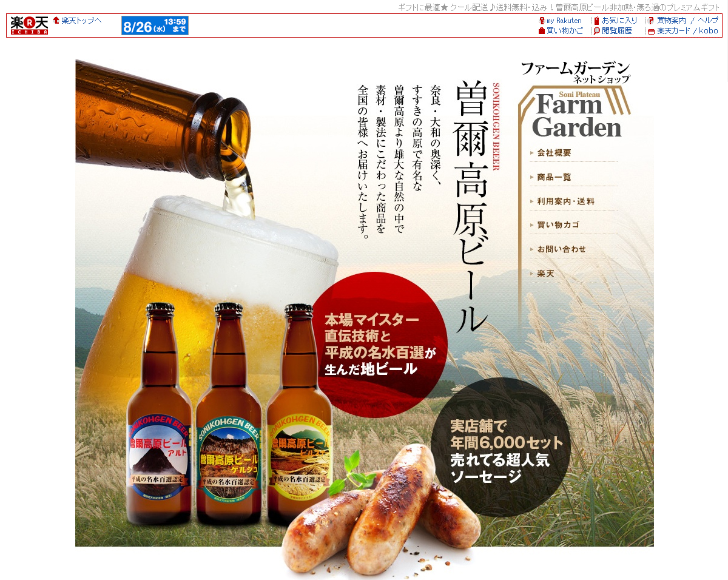728x580 pixels.
Task: Click the dark sausage 6,000セット circle badge
Action: click(x=502, y=447)
